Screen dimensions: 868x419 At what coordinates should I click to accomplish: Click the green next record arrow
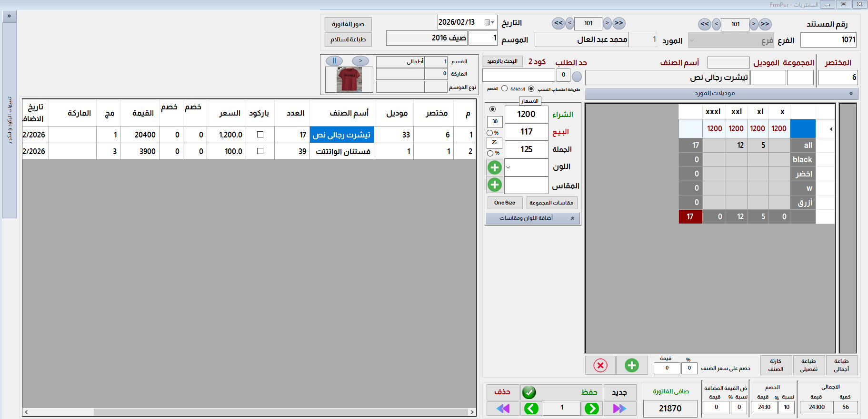[591, 409]
